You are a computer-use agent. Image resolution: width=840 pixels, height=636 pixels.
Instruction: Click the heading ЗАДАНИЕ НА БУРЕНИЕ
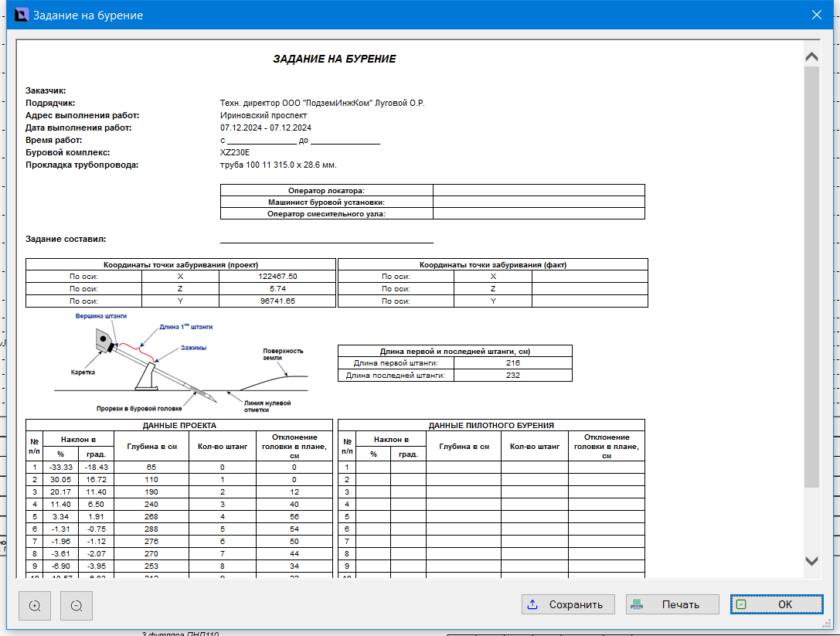[335, 59]
